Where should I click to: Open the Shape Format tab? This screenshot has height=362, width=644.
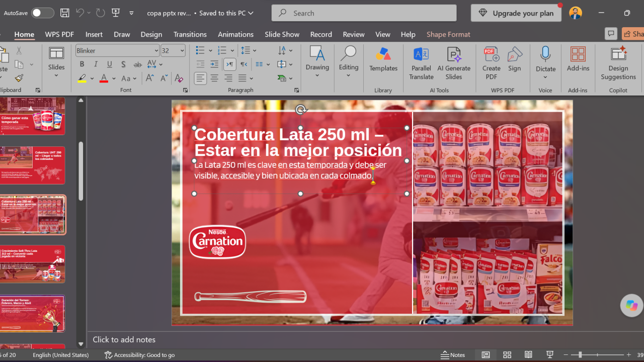pos(448,34)
